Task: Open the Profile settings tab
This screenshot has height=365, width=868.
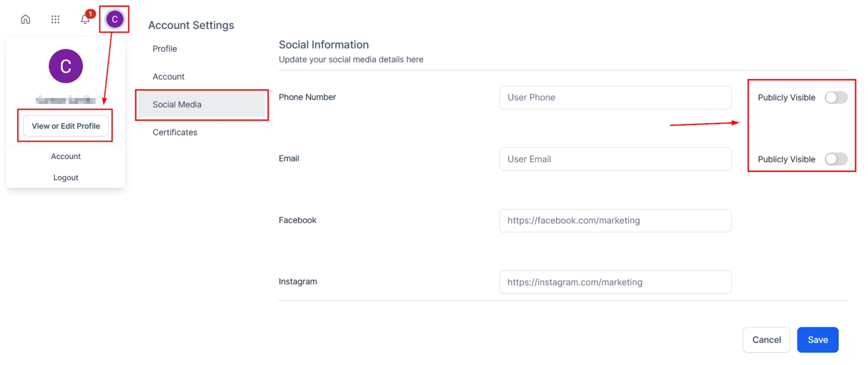Action: click(165, 48)
